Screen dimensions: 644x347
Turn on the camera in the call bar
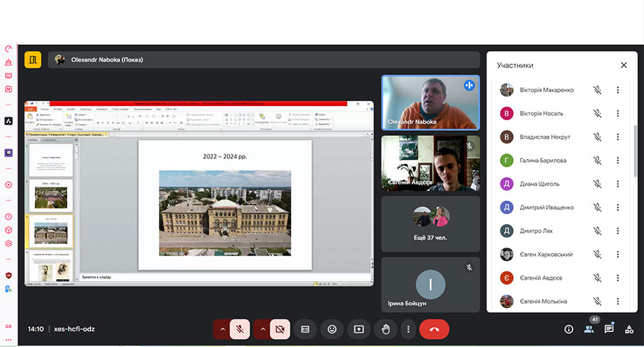click(x=280, y=329)
